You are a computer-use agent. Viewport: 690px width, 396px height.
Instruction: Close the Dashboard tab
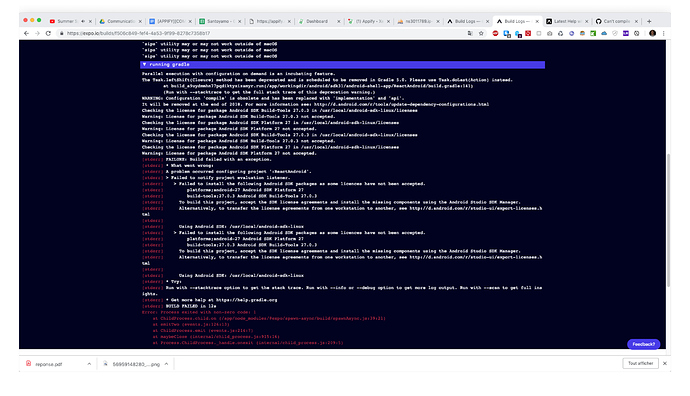click(339, 21)
